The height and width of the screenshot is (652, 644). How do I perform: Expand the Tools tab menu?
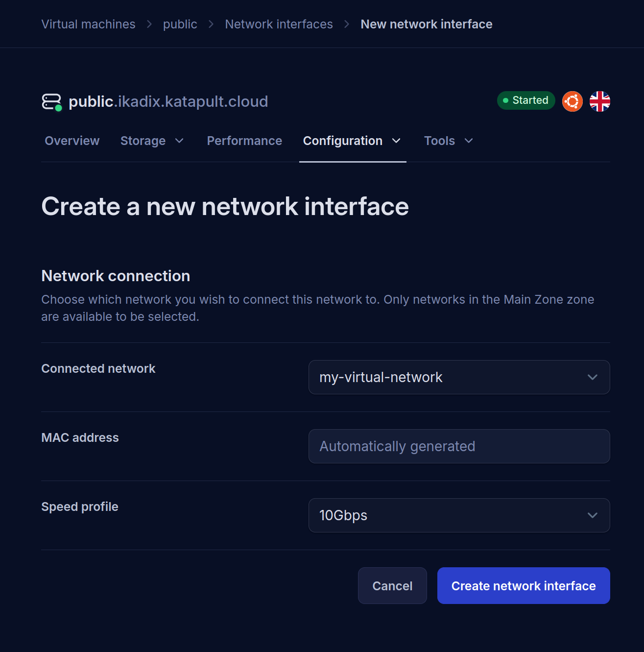(x=449, y=141)
